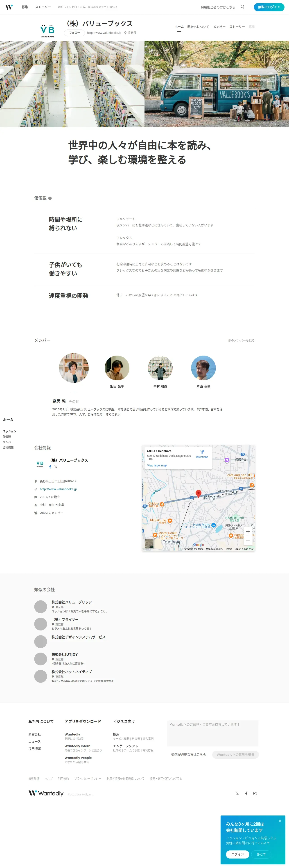The width and height of the screenshot is (289, 868).
Task: Select 片山 英男 member avatar
Action: click(x=203, y=368)
